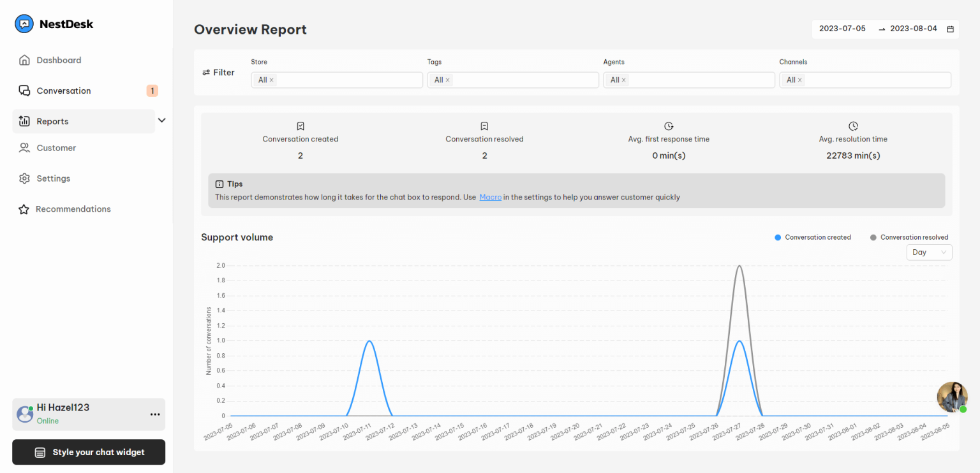The image size is (980, 473).
Task: Click Style your chat widget button
Action: (x=88, y=452)
